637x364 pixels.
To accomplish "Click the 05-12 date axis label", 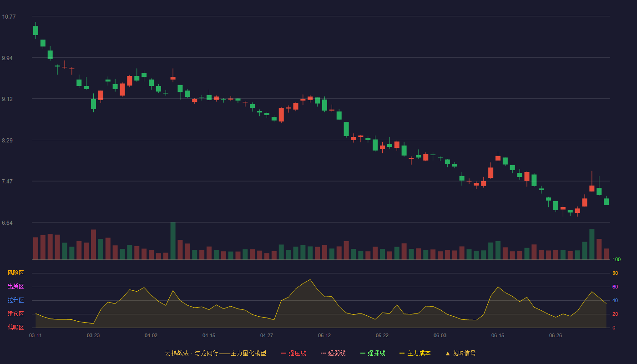I will click(324, 335).
